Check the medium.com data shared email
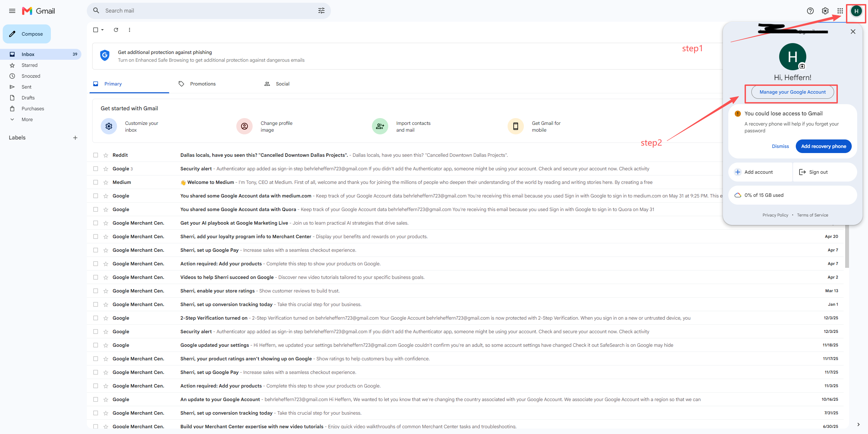This screenshot has width=868, height=434. tap(96, 196)
